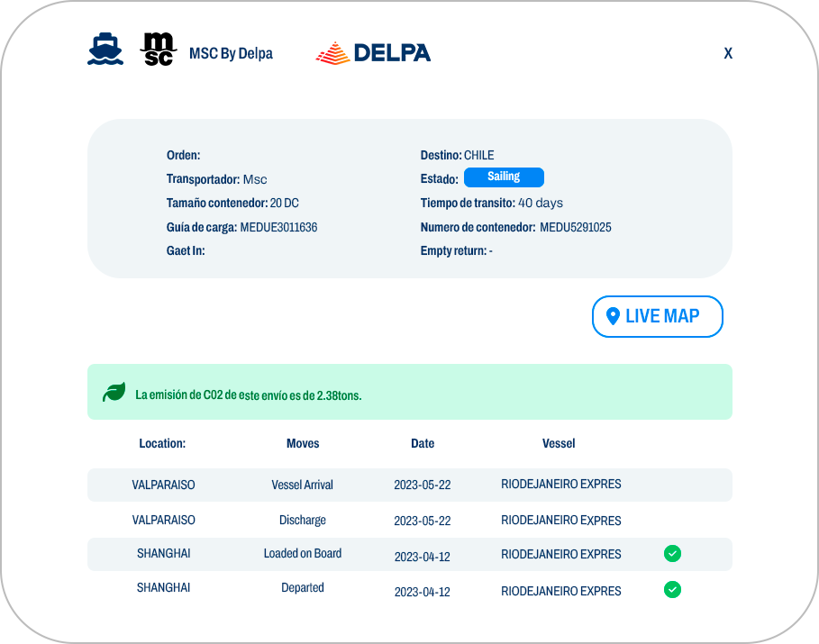Expand the Discharge event row
This screenshot has height=644, width=819.
[x=303, y=520]
